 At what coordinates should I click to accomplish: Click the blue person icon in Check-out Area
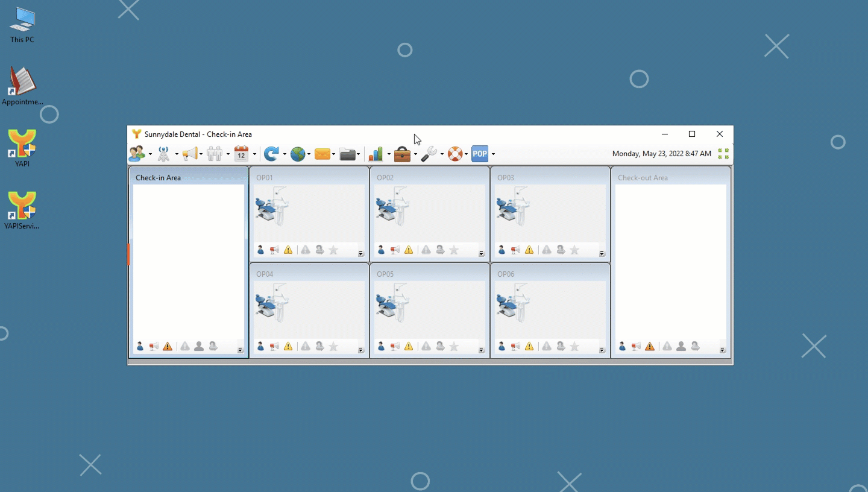[x=622, y=346]
